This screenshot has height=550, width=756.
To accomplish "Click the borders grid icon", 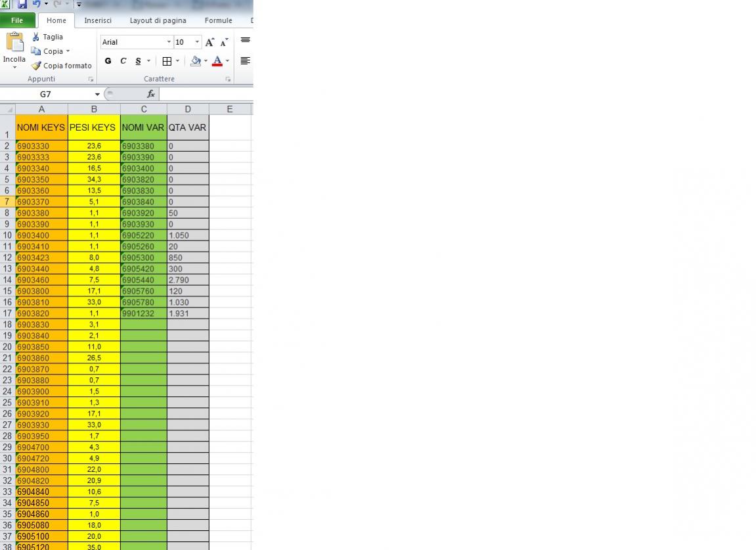I will pos(167,61).
